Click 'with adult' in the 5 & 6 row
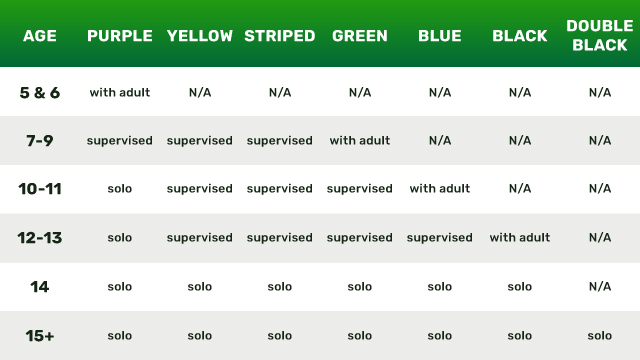Image resolution: width=640 pixels, height=360 pixels. [x=120, y=92]
